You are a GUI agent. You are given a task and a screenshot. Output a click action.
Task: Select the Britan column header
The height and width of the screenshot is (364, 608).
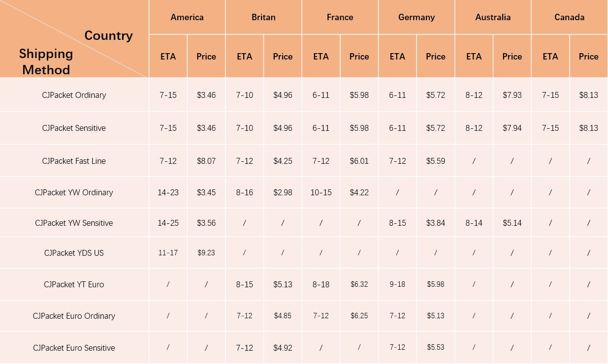[x=263, y=17]
